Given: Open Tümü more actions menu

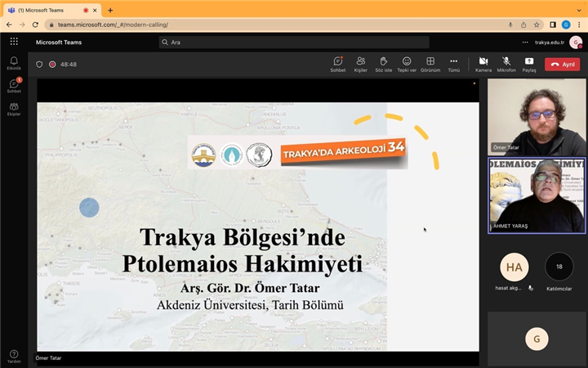Looking at the screenshot, I should [454, 65].
